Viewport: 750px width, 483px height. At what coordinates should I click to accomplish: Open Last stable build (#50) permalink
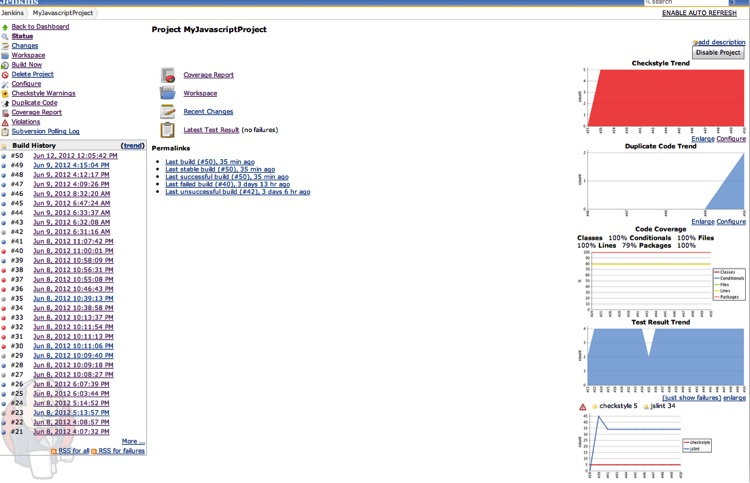pos(220,169)
